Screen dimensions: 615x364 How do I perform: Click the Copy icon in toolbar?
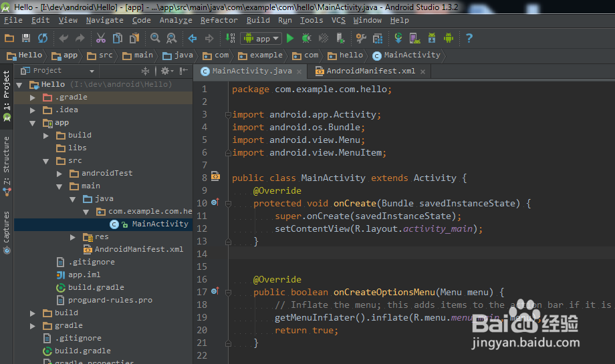[x=117, y=38]
